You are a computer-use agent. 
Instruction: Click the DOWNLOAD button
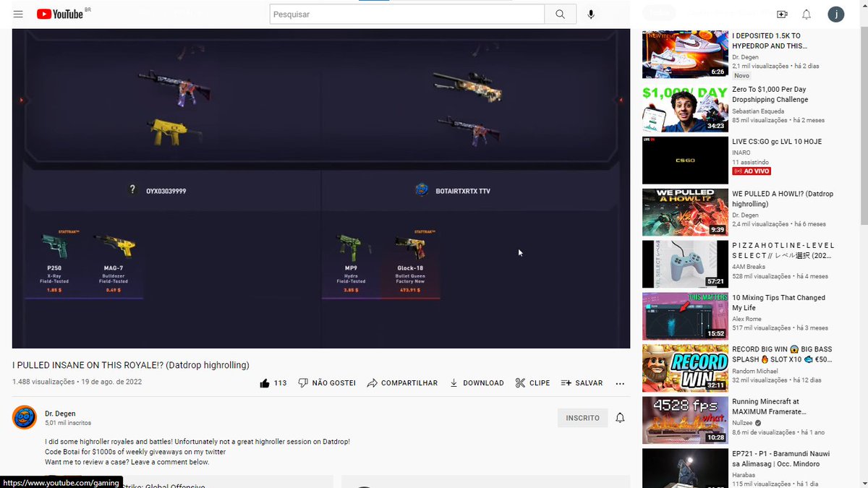[477, 383]
